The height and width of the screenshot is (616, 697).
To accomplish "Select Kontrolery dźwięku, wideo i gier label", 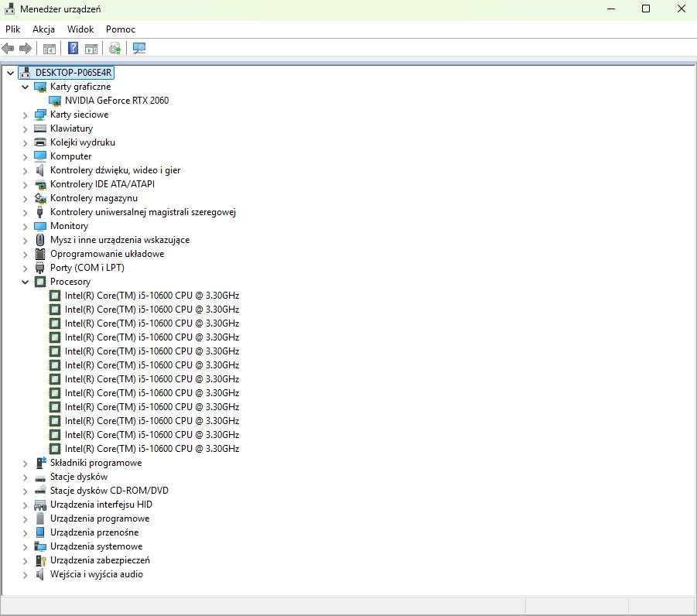I will tap(115, 170).
